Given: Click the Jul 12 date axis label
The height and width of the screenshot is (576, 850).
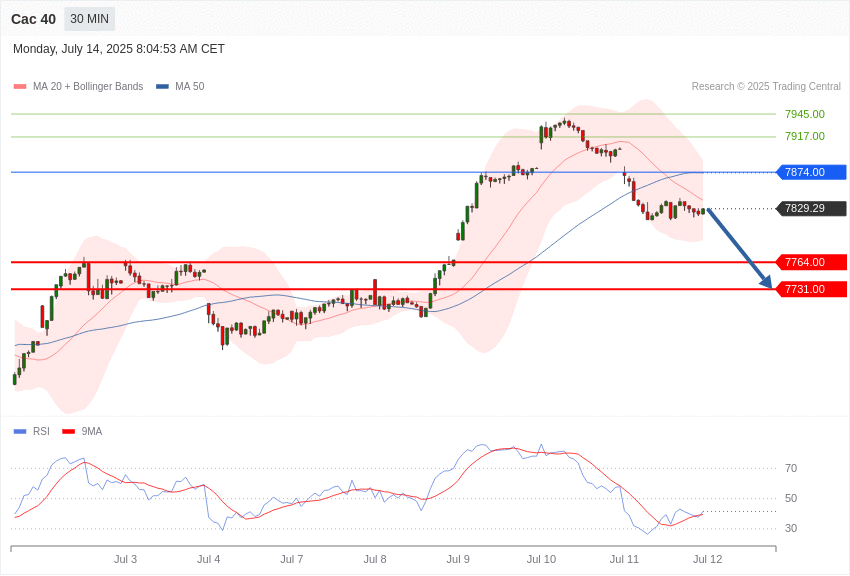Looking at the screenshot, I should [708, 559].
